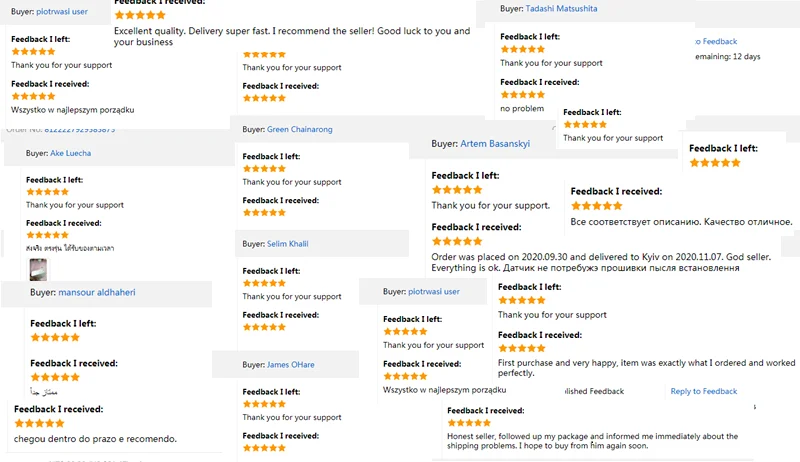The width and height of the screenshot is (800, 462).
Task: Click the stars above the Russian "Все соответствует описанию" review
Action: point(596,206)
